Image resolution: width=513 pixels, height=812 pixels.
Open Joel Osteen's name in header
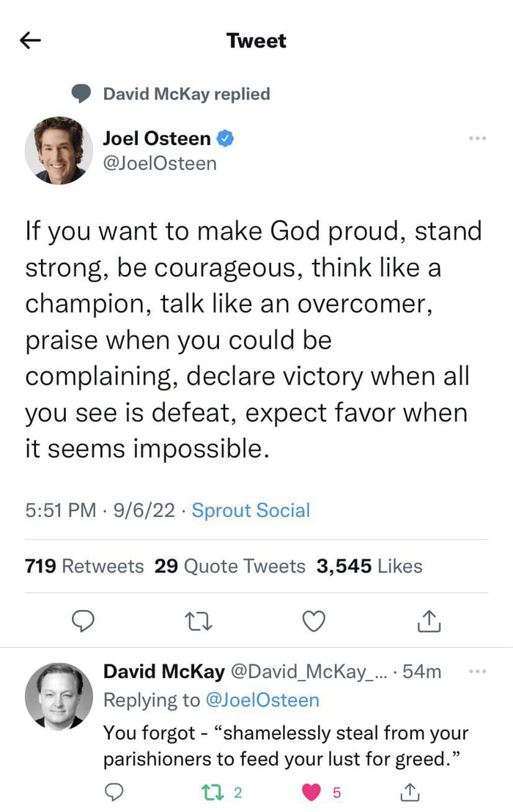157,138
